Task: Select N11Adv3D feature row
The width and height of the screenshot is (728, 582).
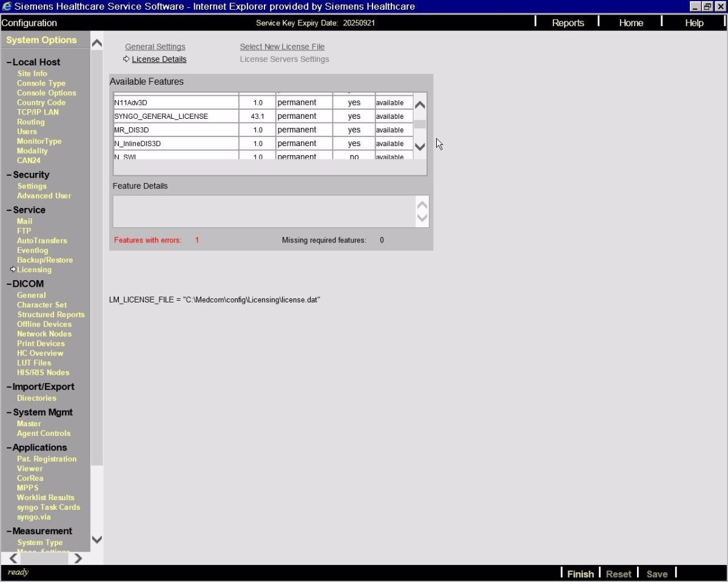Action: [x=263, y=102]
